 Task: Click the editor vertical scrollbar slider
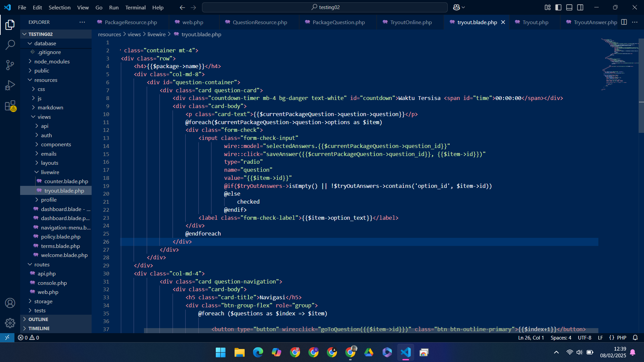(x=641, y=86)
